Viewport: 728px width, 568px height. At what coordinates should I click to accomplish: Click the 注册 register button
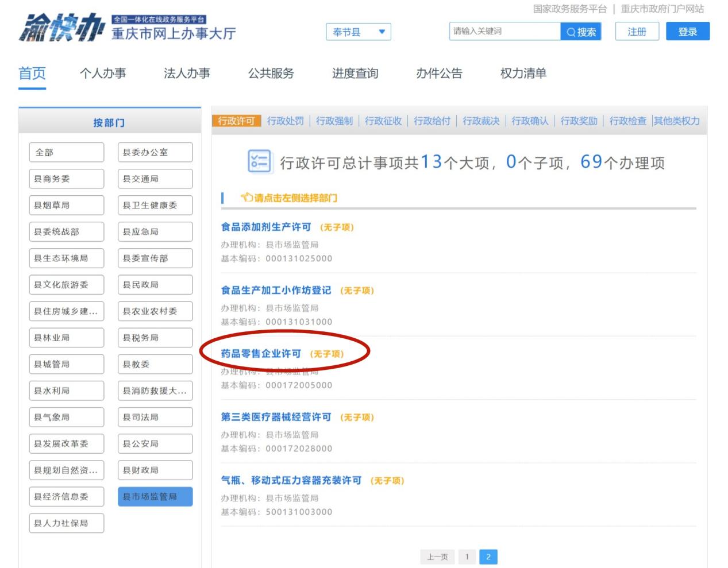click(x=636, y=32)
